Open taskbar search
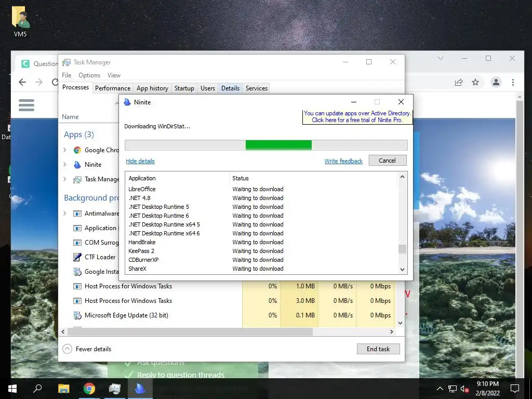Viewport: 532px width, 399px height. (37, 389)
